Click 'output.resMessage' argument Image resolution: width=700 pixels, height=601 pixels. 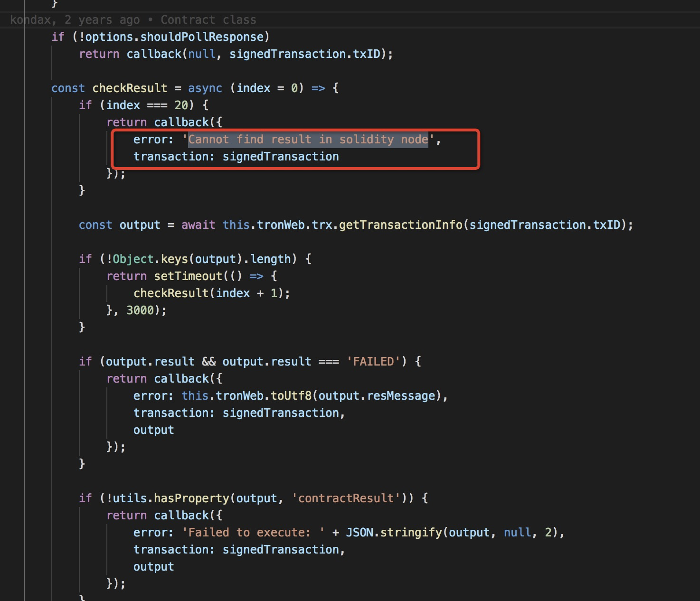pos(377,396)
